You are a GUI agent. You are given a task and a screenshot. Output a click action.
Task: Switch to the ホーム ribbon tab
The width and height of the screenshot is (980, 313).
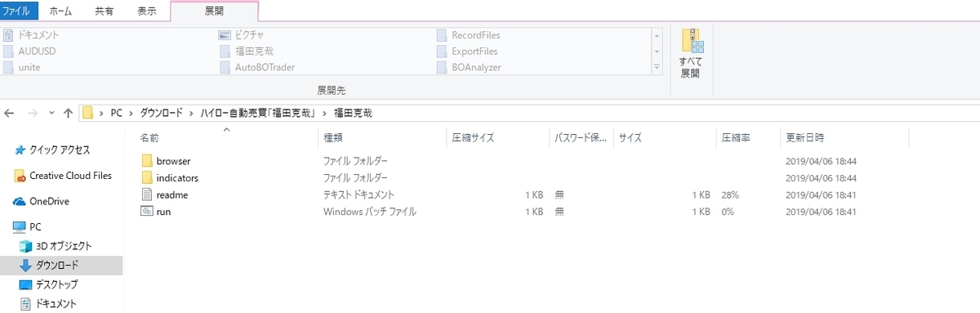pos(60,11)
